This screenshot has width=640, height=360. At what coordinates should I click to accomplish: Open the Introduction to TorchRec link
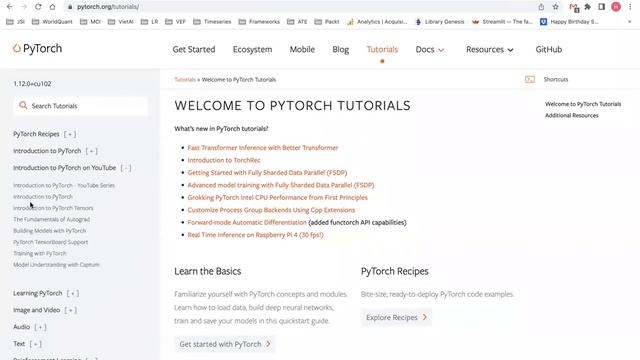click(224, 160)
